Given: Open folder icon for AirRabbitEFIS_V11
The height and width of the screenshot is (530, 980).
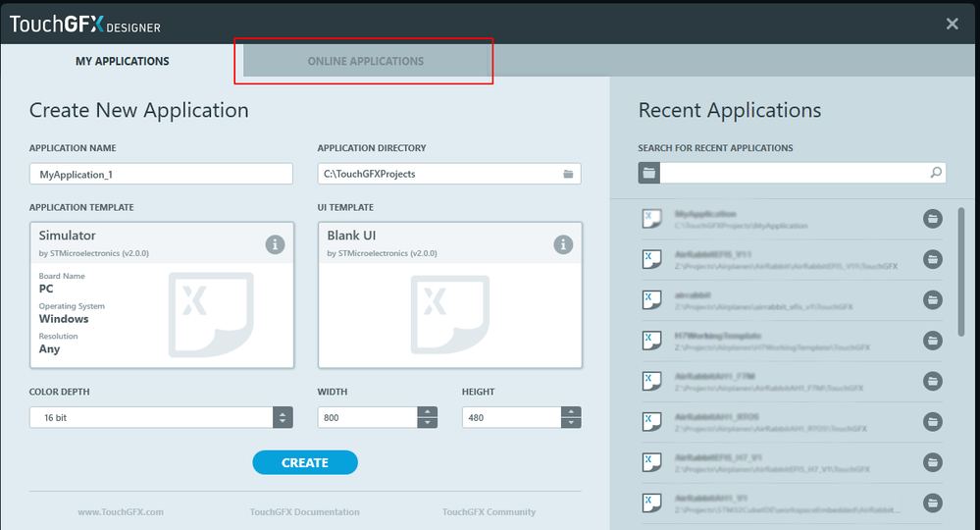Looking at the screenshot, I should point(933,259).
